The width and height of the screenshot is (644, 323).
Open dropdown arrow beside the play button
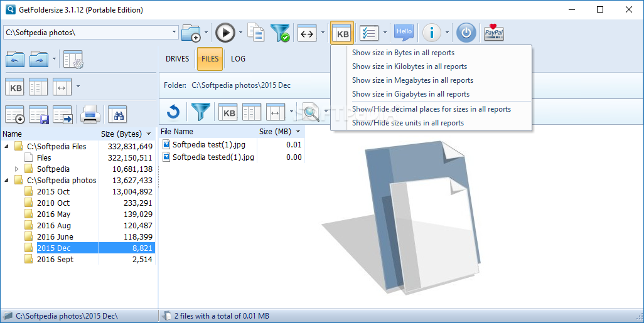(x=240, y=33)
